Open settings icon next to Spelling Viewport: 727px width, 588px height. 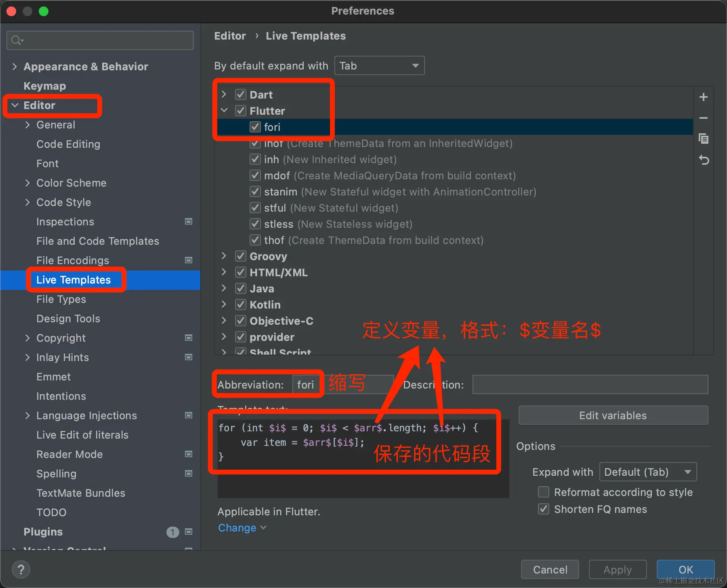click(188, 473)
